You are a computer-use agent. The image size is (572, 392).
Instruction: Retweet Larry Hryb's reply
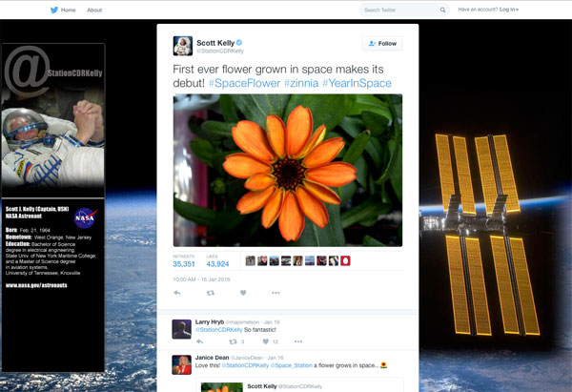point(233,341)
